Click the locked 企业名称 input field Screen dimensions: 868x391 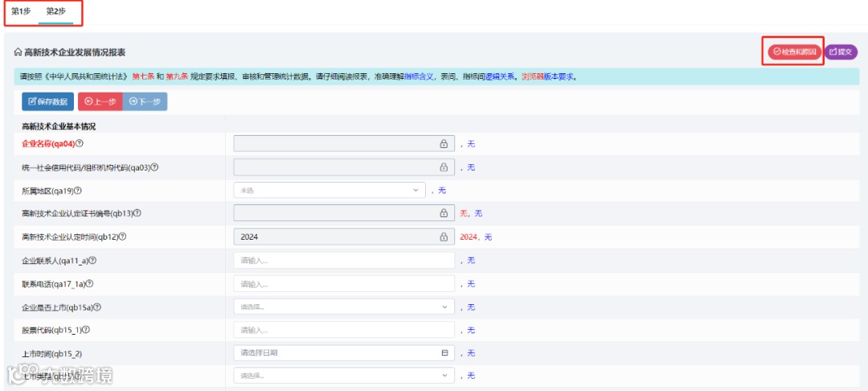[344, 144]
